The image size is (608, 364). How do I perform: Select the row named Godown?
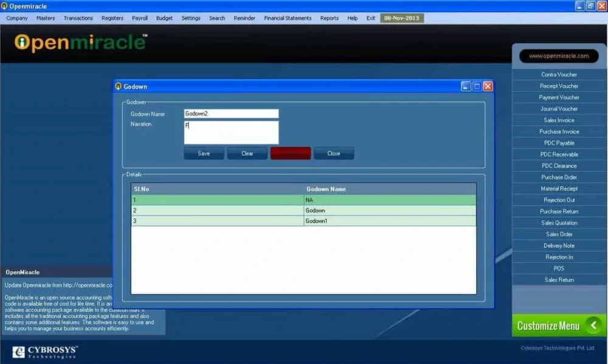tap(303, 210)
